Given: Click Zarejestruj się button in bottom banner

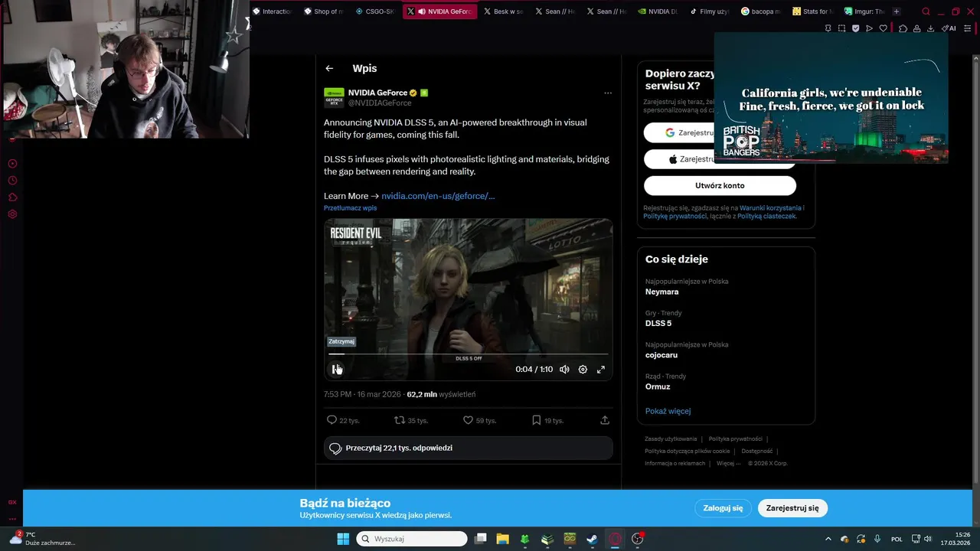Looking at the screenshot, I should point(792,508).
